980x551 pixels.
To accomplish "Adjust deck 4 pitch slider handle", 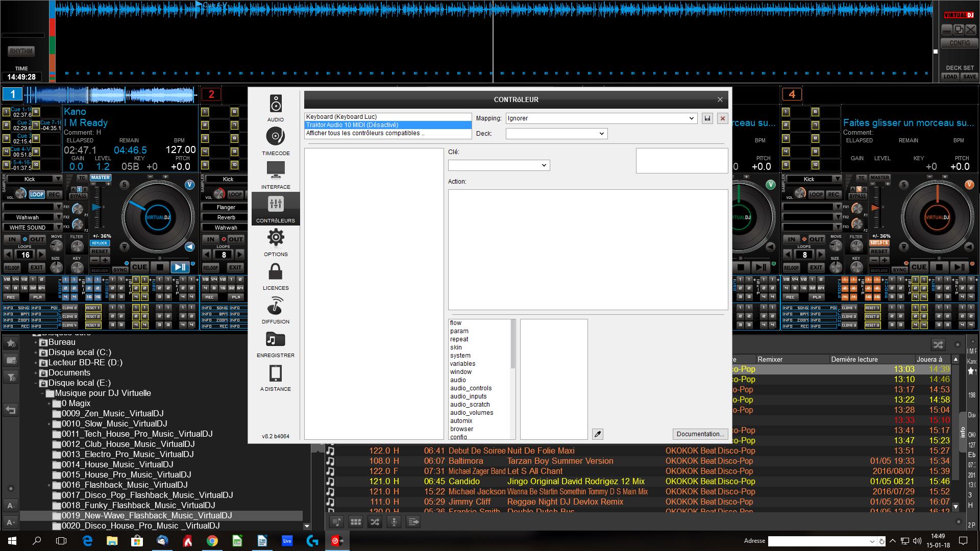I will 875,208.
